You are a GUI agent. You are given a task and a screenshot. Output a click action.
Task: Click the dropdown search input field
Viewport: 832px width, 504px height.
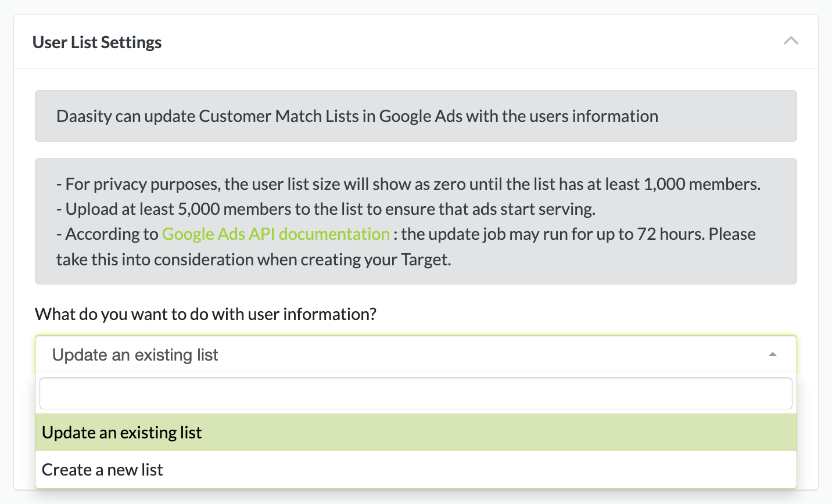click(x=415, y=394)
